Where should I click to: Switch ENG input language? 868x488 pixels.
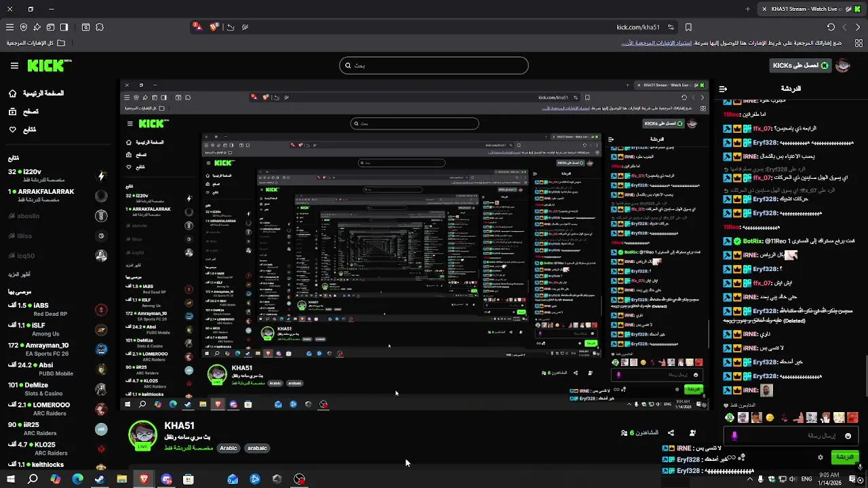coord(806,479)
